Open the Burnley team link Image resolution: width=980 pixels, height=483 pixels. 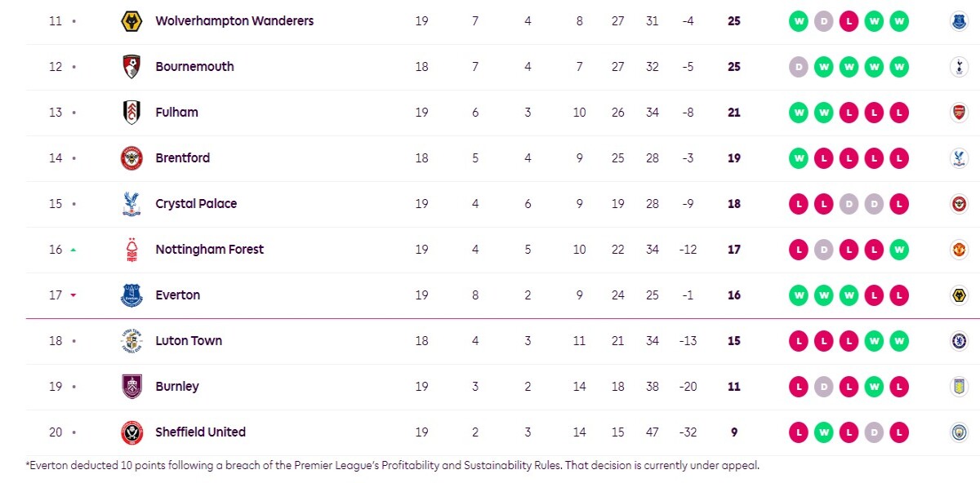click(177, 387)
